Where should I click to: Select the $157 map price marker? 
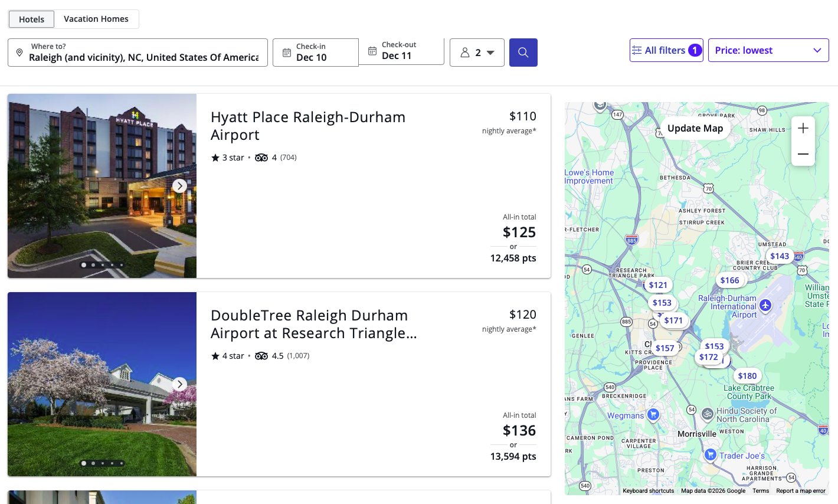pos(664,348)
